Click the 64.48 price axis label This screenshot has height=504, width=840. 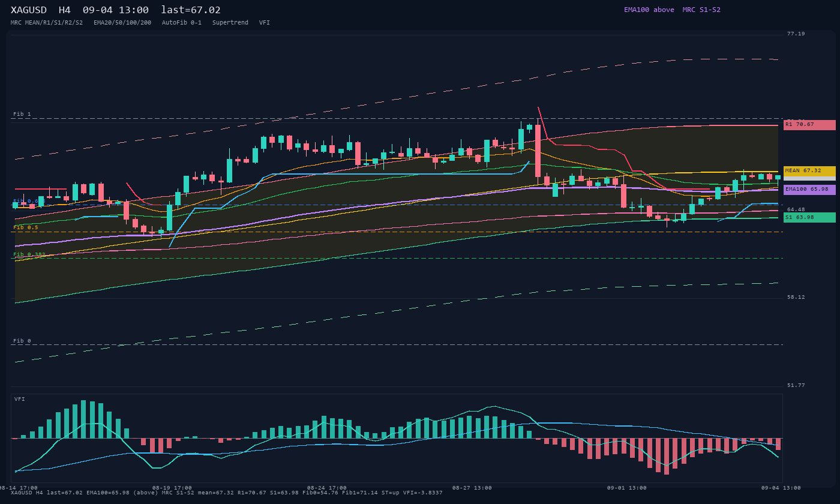point(796,209)
